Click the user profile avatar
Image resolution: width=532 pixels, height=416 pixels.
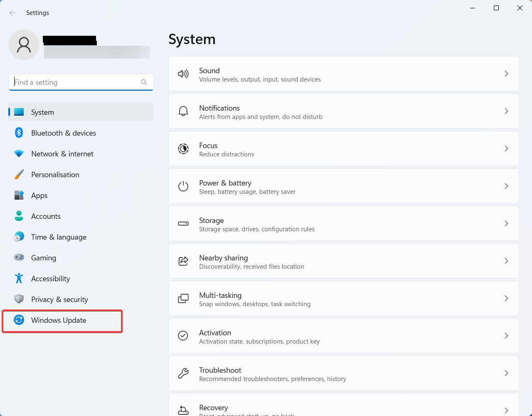click(x=24, y=45)
